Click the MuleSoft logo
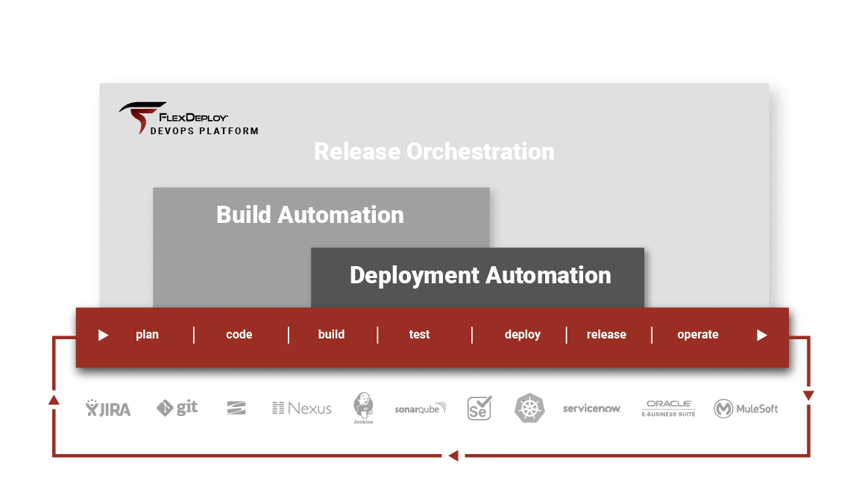The height and width of the screenshot is (504, 862). [x=746, y=409]
